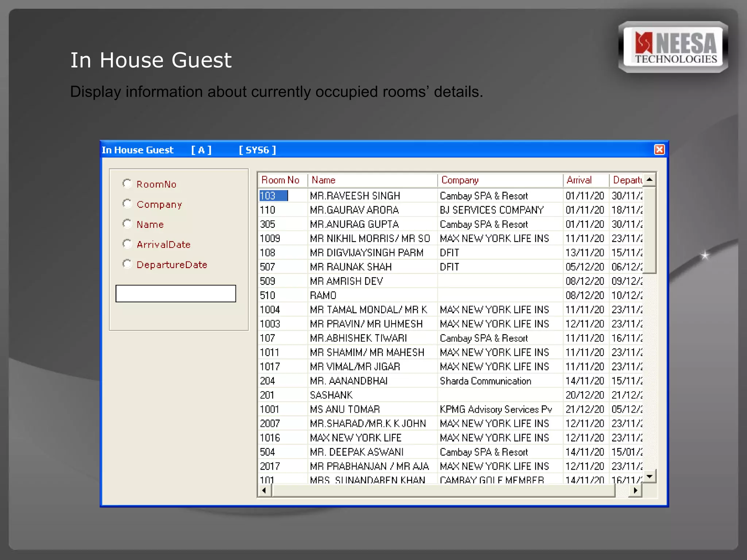Click MR TAMAL MONDAL/ MR K name
This screenshot has height=560, width=747.
click(368, 310)
